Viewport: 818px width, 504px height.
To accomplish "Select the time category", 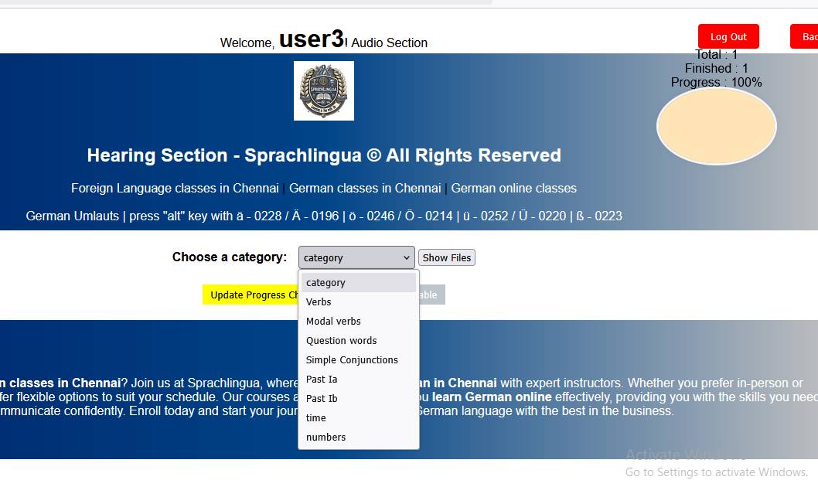I will (x=359, y=417).
